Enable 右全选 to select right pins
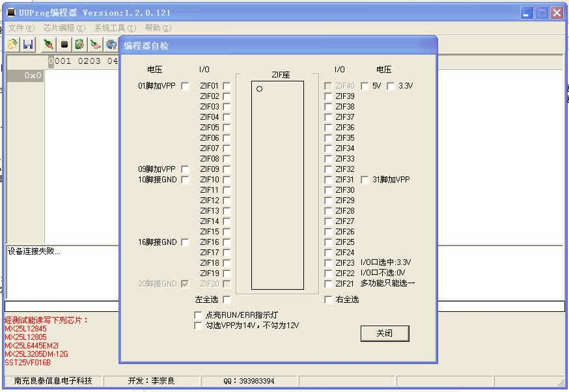The image size is (569, 392). click(x=329, y=300)
